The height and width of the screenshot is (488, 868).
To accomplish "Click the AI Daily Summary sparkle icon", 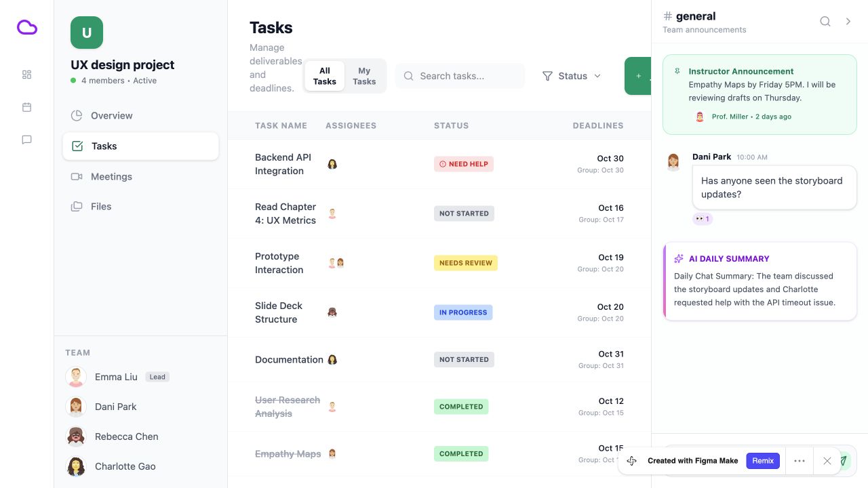I will coord(679,259).
